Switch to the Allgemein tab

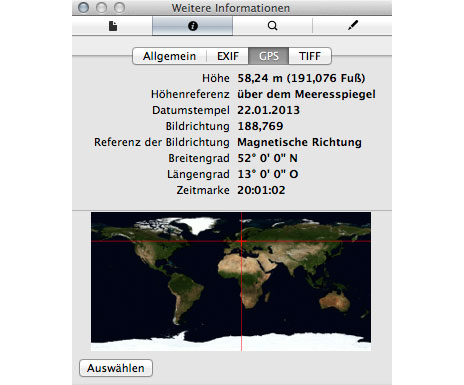click(x=169, y=56)
